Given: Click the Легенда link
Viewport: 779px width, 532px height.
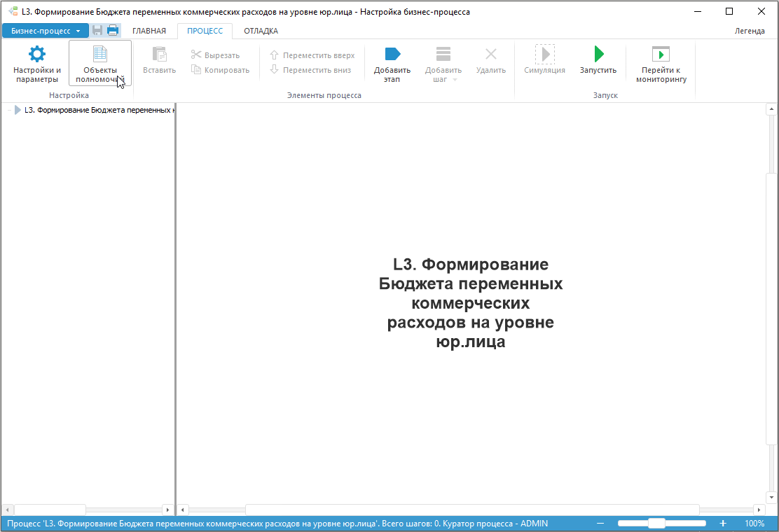Looking at the screenshot, I should [x=750, y=31].
